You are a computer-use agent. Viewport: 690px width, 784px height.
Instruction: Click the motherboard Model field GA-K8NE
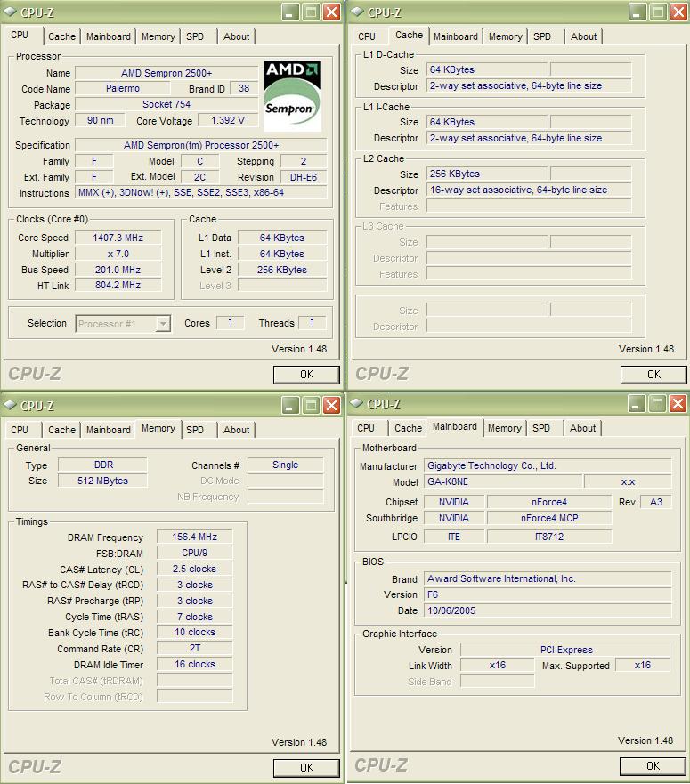coord(503,482)
